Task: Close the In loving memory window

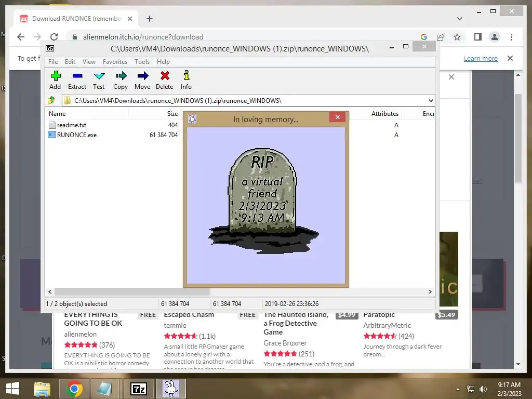Action: (338, 117)
